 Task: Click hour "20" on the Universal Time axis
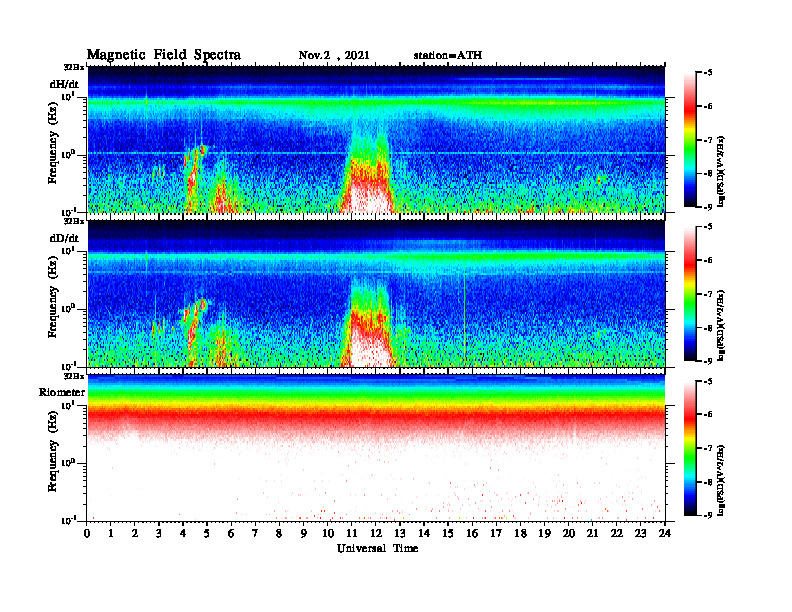568,533
